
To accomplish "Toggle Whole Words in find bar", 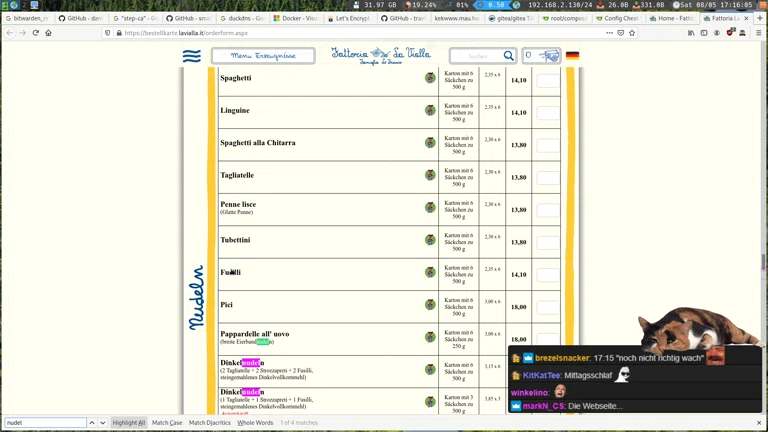I will (x=255, y=422).
